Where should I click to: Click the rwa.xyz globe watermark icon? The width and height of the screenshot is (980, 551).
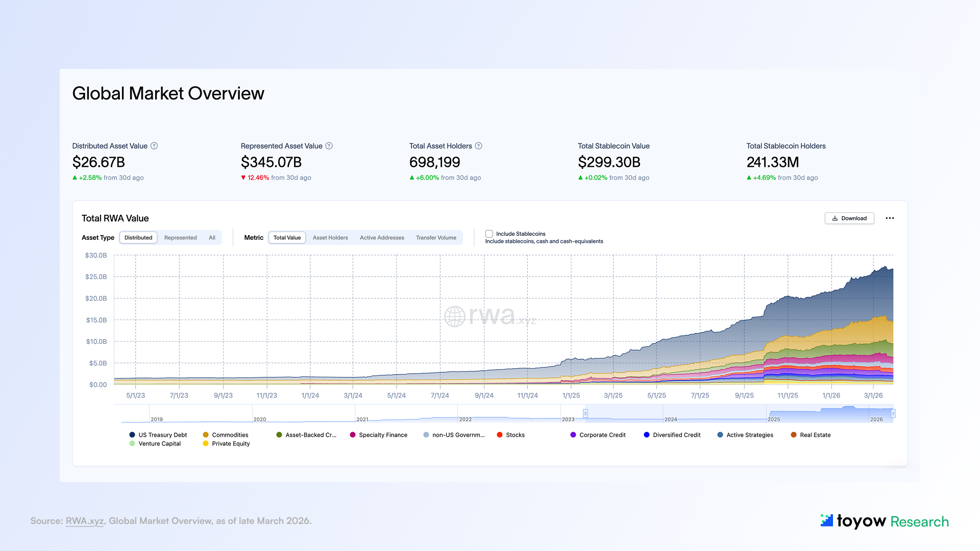(x=454, y=316)
